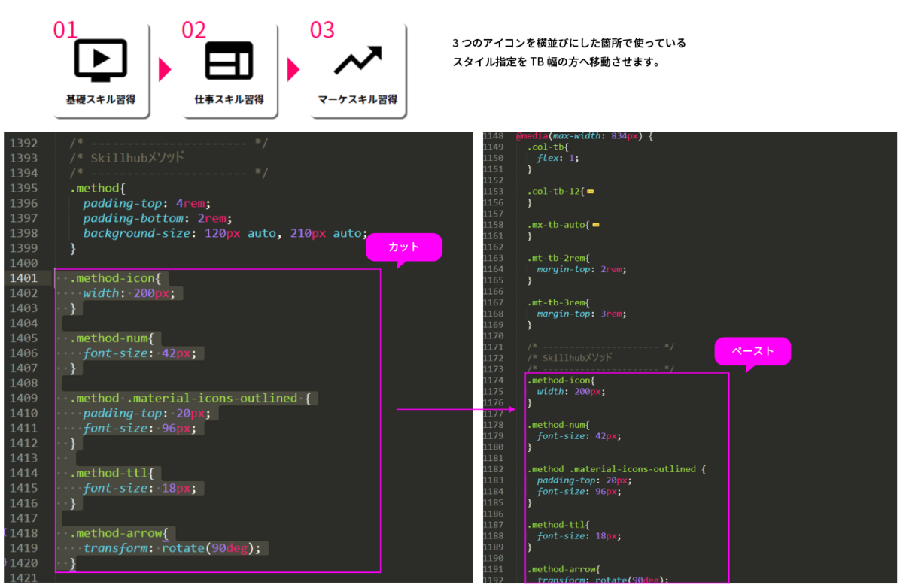Click the カット callout label
The image size is (903, 588).
pos(403,247)
